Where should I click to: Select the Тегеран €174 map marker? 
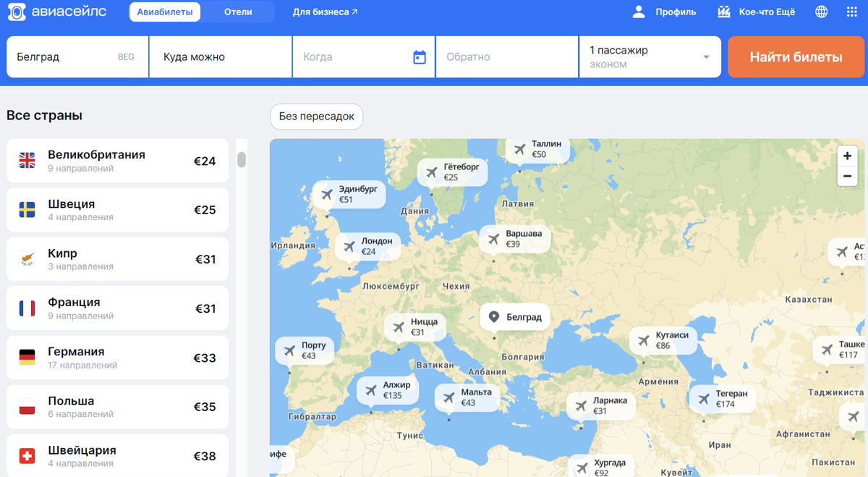(x=723, y=399)
